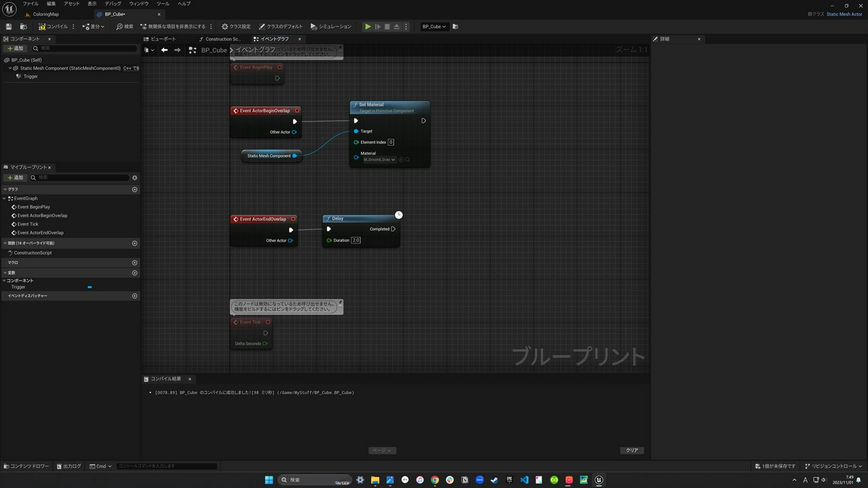Viewport: 868px width, 488px height.
Task: Click 追加 in the マイブループリント panel
Action: [14, 177]
